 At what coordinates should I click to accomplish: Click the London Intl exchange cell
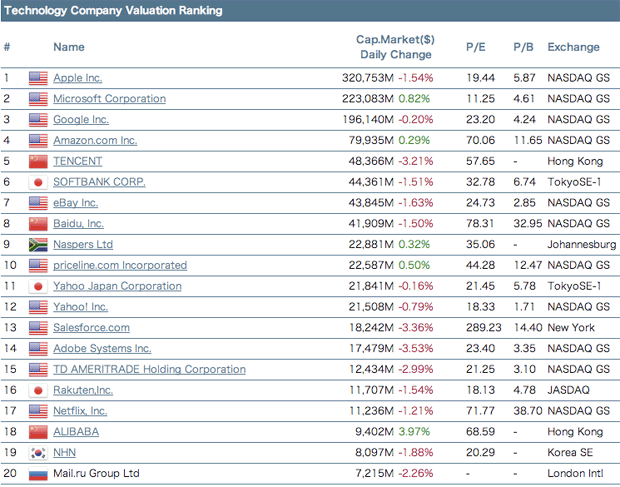tap(575, 473)
